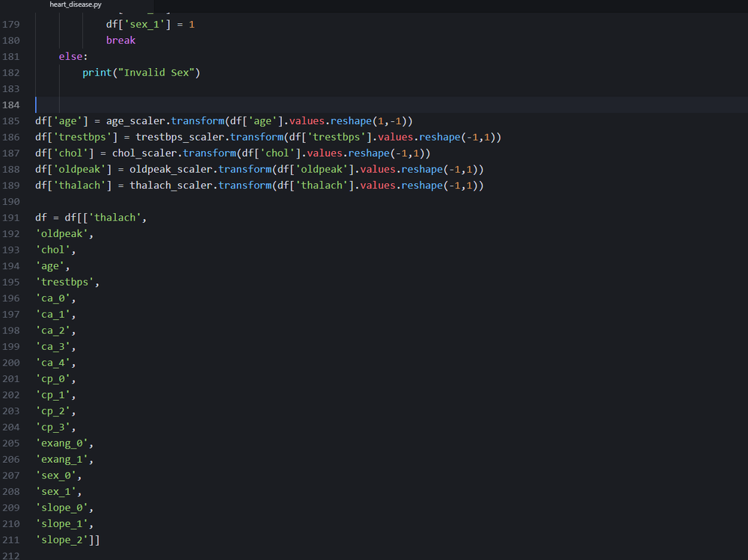
Task: Click thalach_scaler on line 189
Action: (x=171, y=185)
